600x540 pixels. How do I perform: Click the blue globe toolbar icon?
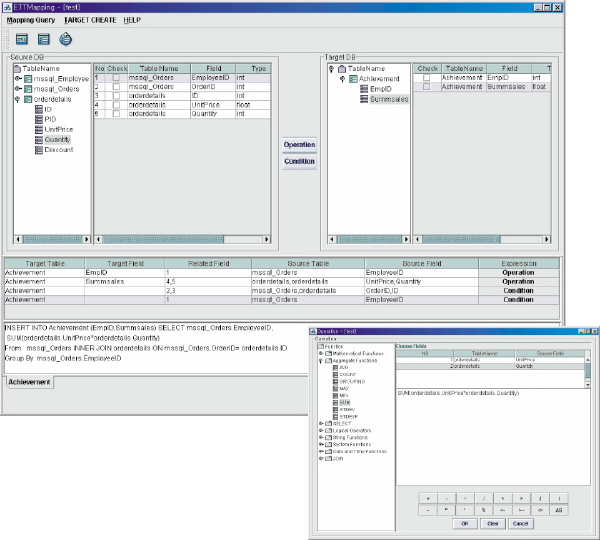[65, 39]
